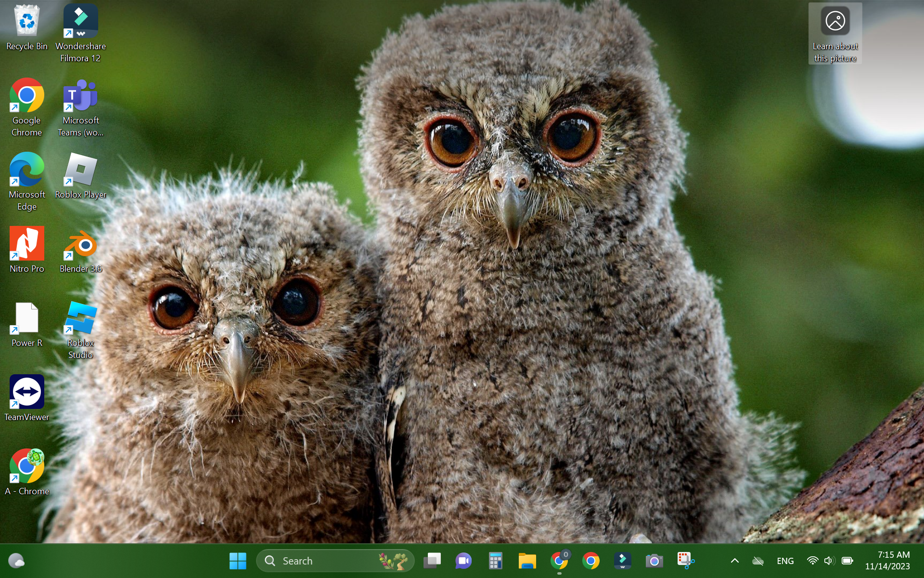The image size is (924, 578).
Task: Click the volume speaker tray icon
Action: [829, 561]
